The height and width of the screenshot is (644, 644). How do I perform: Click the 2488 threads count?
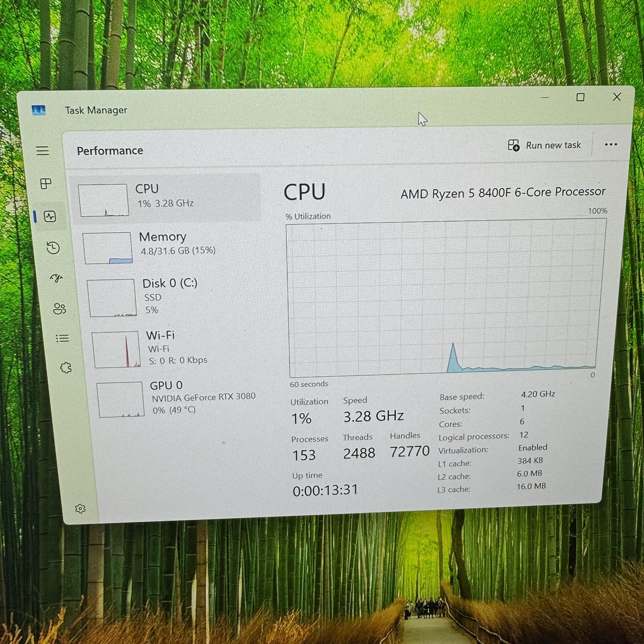point(359,453)
